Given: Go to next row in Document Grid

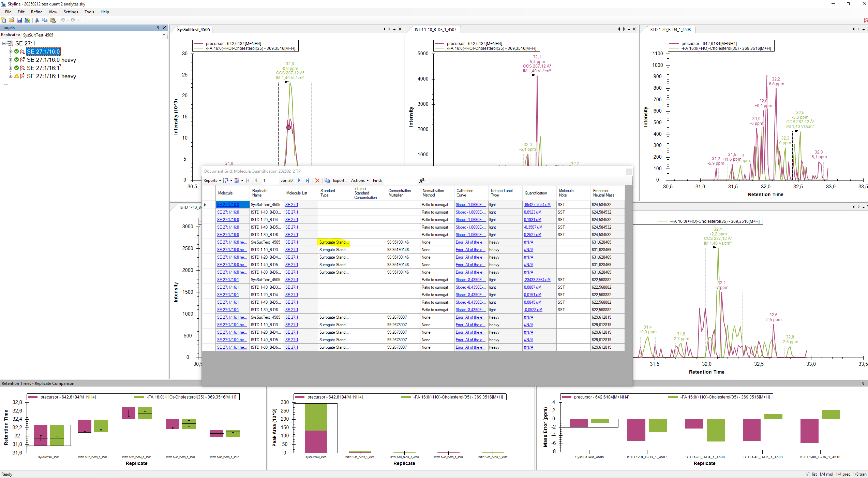Looking at the screenshot, I should click(x=299, y=180).
